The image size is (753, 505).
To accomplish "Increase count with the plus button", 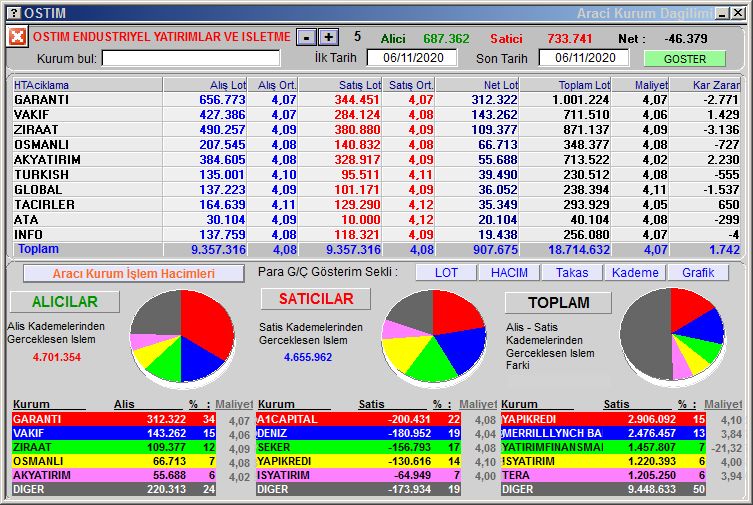I will coord(328,37).
